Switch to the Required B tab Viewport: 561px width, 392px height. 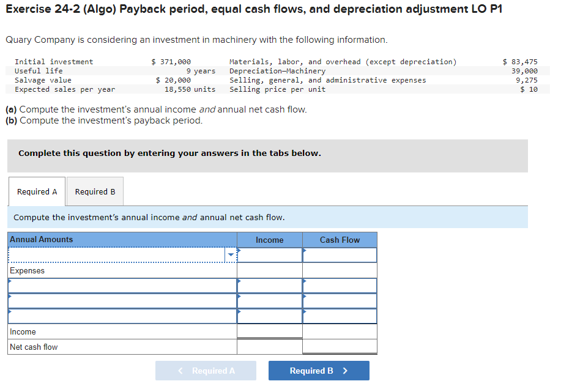click(x=94, y=191)
